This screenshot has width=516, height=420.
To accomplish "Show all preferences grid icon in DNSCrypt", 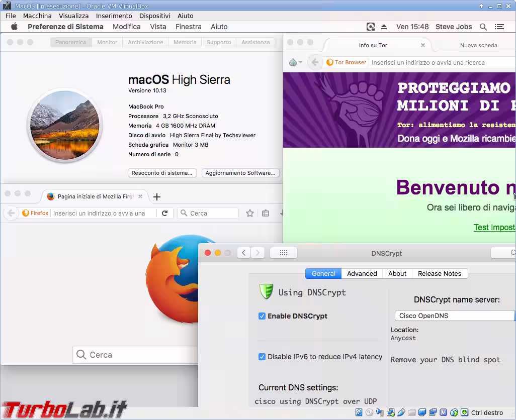I will coord(283,253).
